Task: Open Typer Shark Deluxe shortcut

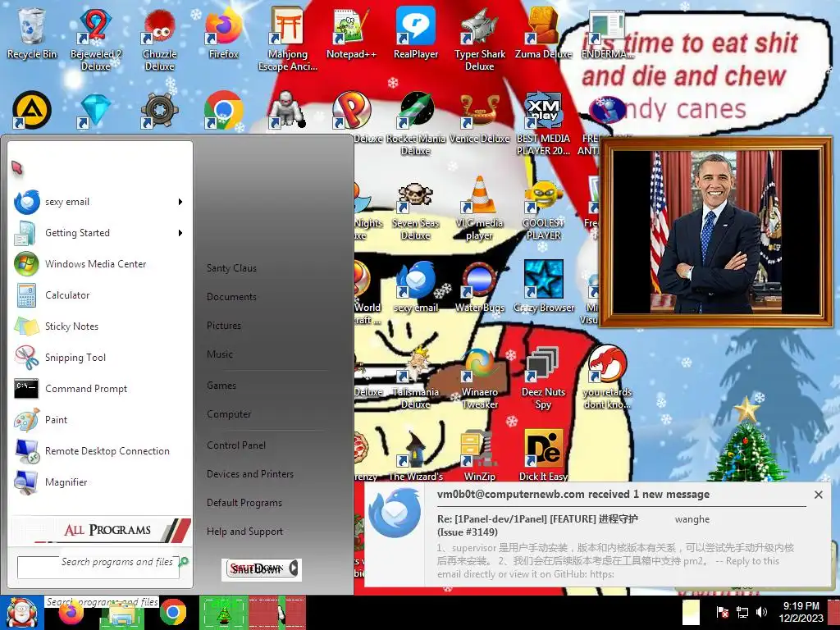Action: pos(479,39)
